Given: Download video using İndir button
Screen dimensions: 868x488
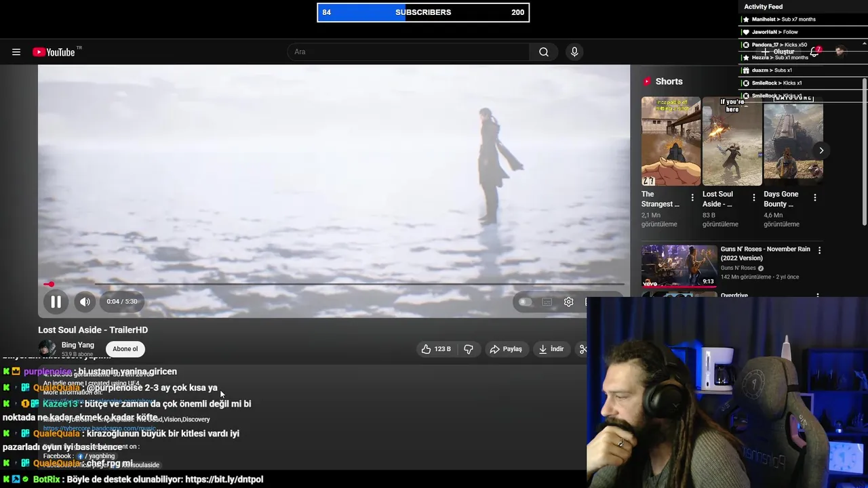Looking at the screenshot, I should (551, 349).
